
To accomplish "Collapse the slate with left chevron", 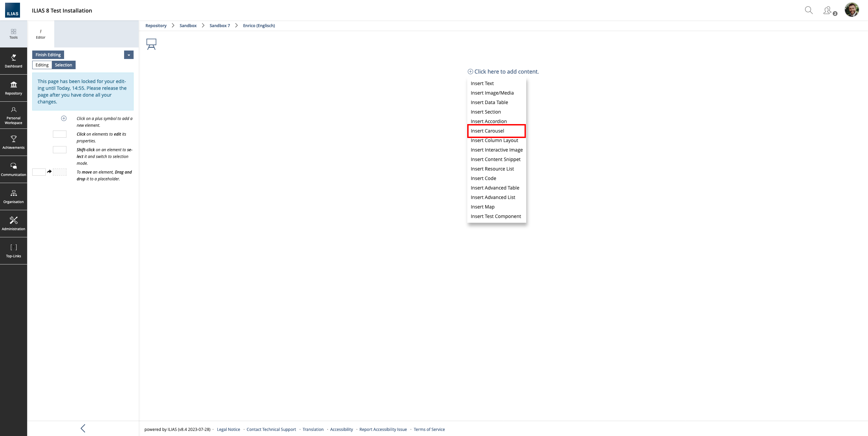I will click(x=83, y=428).
